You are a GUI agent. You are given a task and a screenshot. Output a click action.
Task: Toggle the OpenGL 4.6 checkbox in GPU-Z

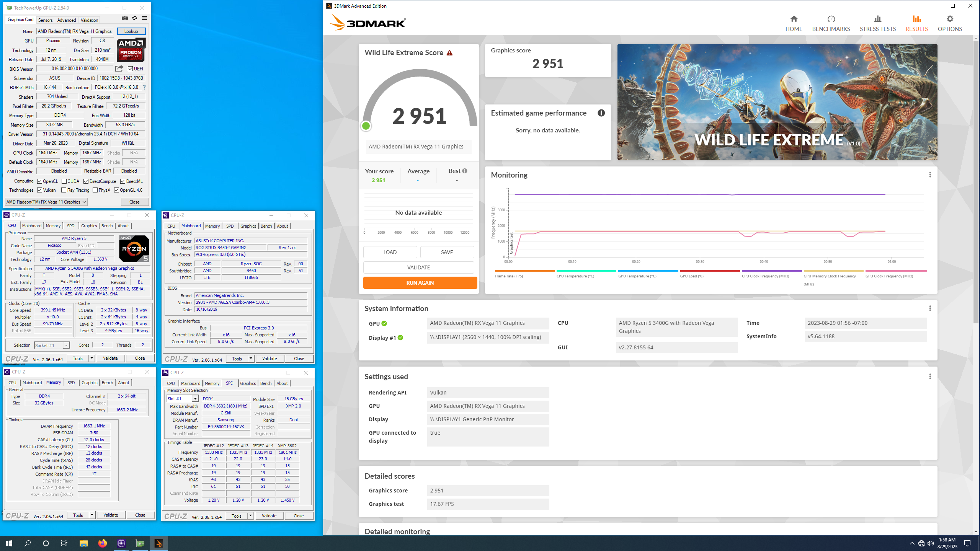click(x=116, y=190)
